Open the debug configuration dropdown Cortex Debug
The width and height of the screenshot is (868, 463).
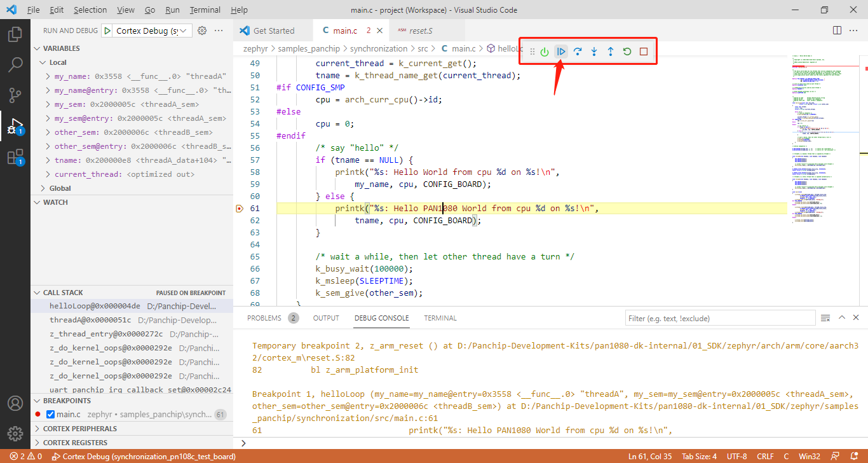click(x=153, y=31)
